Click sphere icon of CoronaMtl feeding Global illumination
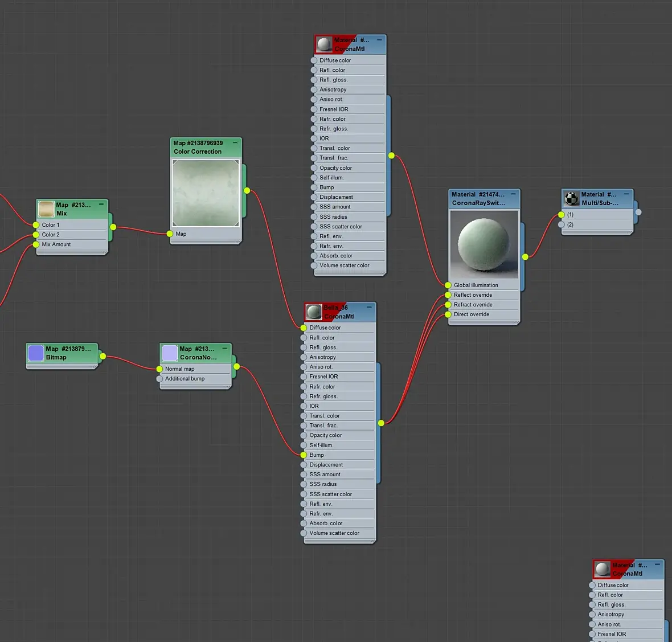 pos(323,44)
